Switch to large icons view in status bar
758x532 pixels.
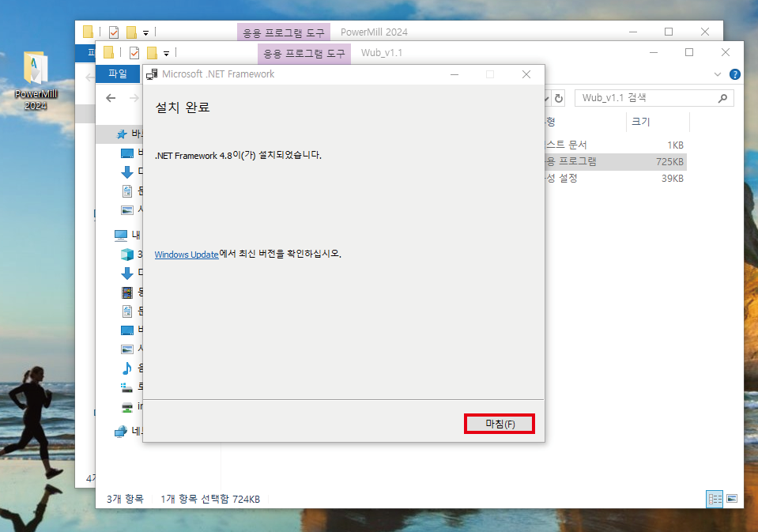tap(732, 499)
